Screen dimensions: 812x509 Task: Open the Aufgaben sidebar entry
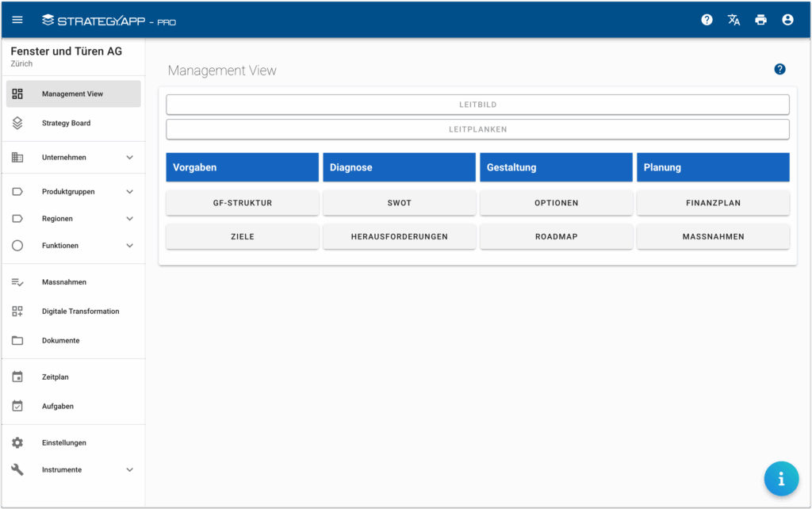click(x=58, y=406)
